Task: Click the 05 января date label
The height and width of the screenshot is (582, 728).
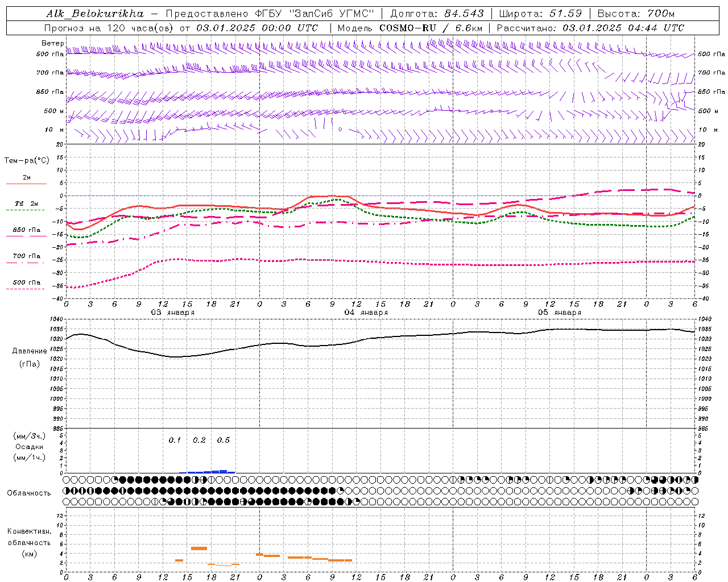Action: 559,312
